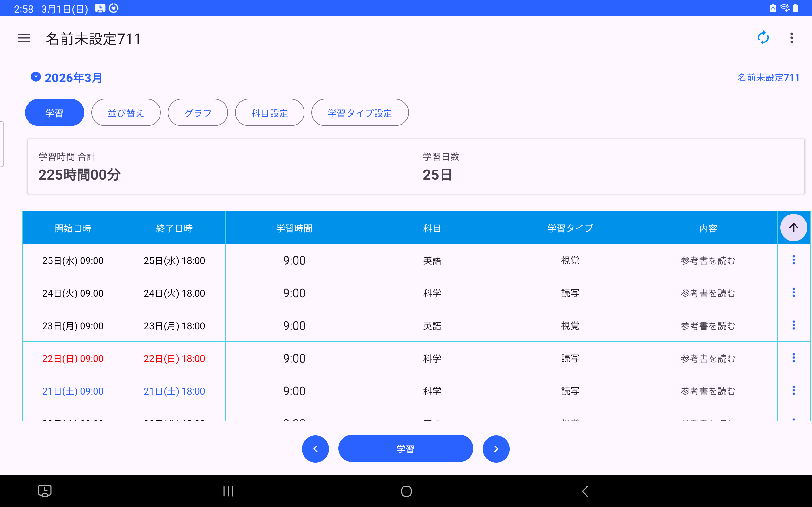Switch to the グラフ tab
Screen dimensions: 812x507
pos(198,113)
